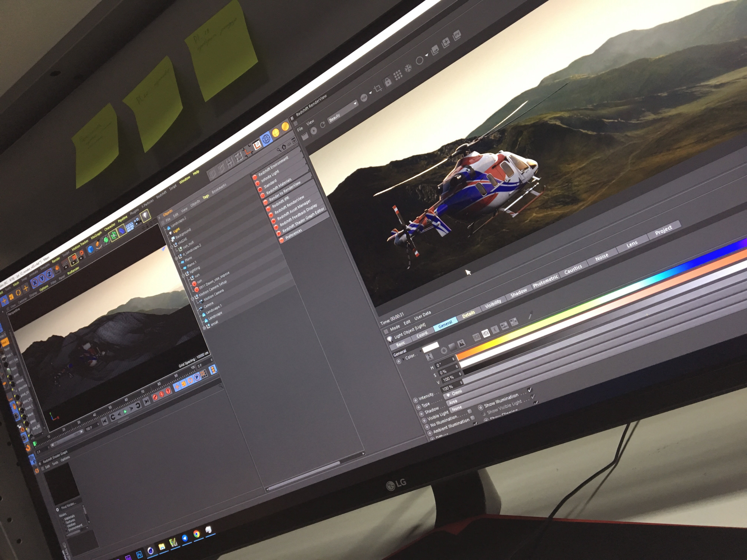
Task: Click the green play button on the timeline
Action: point(125,411)
